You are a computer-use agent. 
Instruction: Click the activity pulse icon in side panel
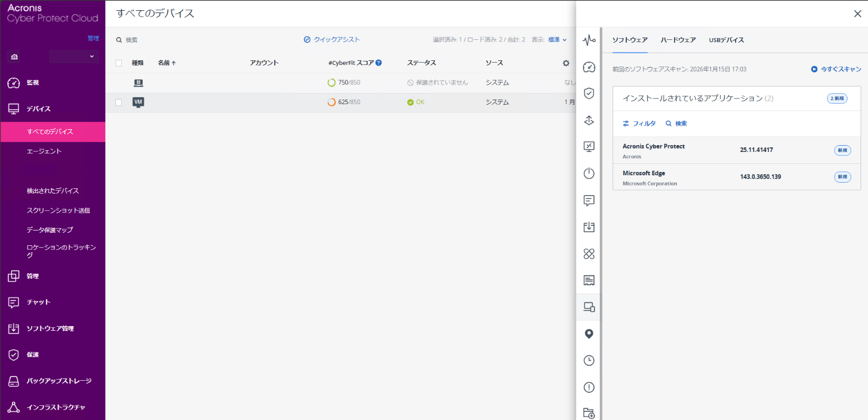point(589,40)
